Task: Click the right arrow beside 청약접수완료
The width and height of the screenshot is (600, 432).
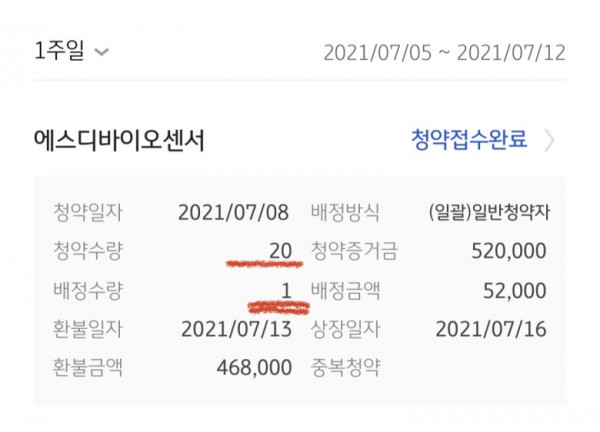Action: [549, 140]
